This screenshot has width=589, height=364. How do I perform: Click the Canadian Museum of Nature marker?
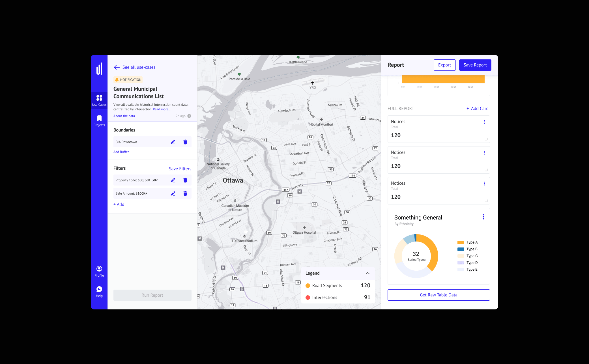pyautogui.click(x=235, y=201)
